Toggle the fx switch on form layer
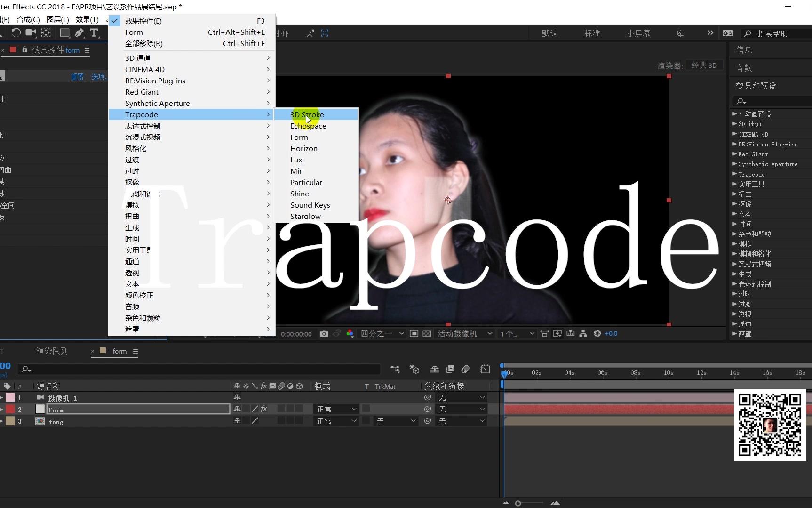 pyautogui.click(x=264, y=409)
